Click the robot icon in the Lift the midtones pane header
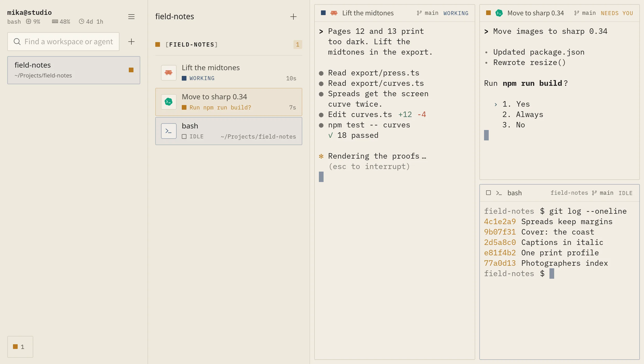This screenshot has height=364, width=644. point(334,13)
